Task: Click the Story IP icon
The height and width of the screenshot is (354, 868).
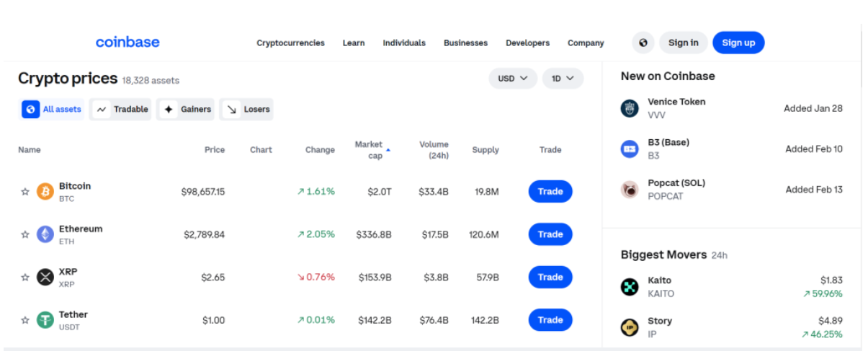Action: click(x=630, y=327)
